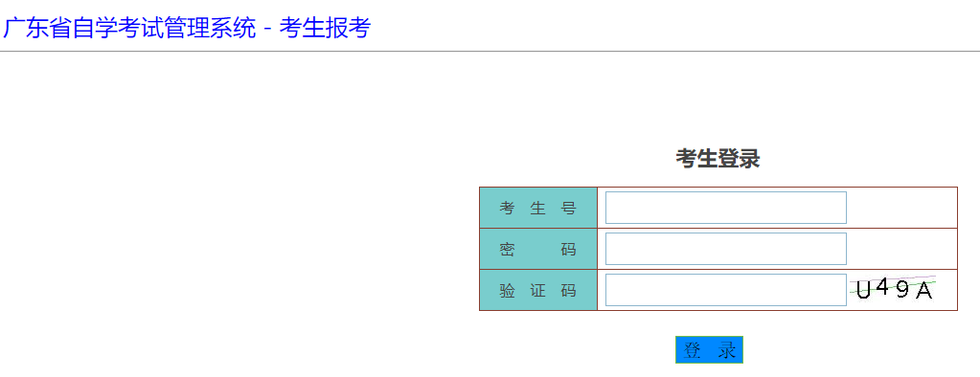Click empty cell beside 密码 input
Image resolution: width=980 pixels, height=377 pixels.
[901, 249]
